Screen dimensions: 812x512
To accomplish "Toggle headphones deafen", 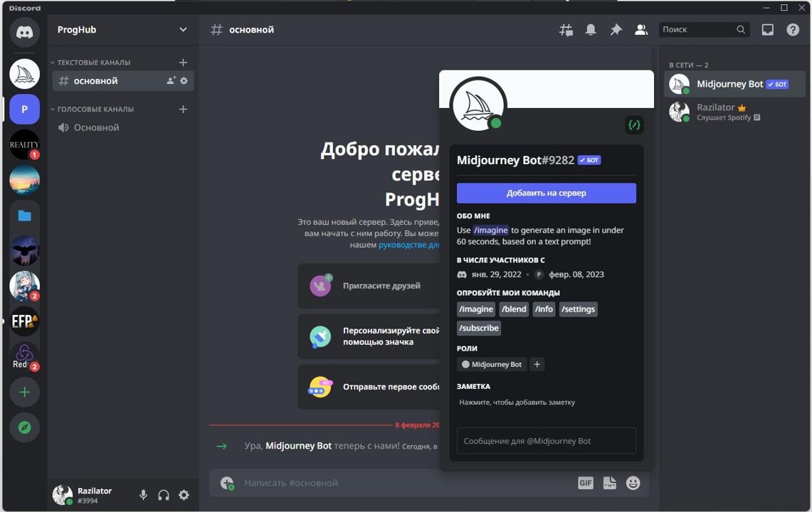I will click(x=164, y=495).
